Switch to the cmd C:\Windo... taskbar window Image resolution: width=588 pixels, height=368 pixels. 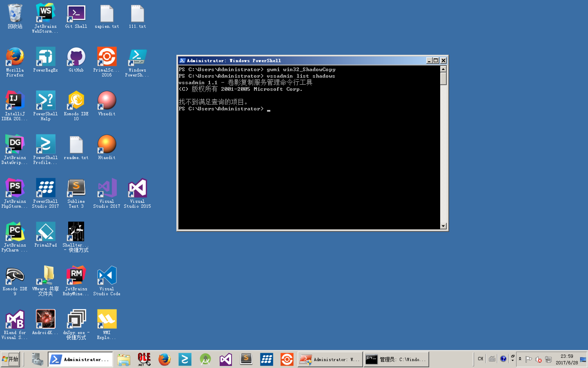tap(396, 359)
